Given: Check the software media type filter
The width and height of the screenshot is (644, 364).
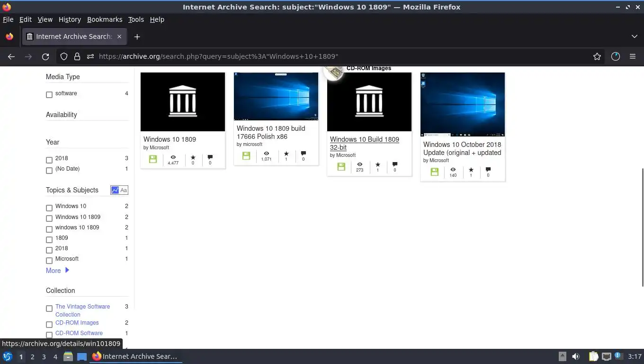Looking at the screenshot, I should point(49,95).
